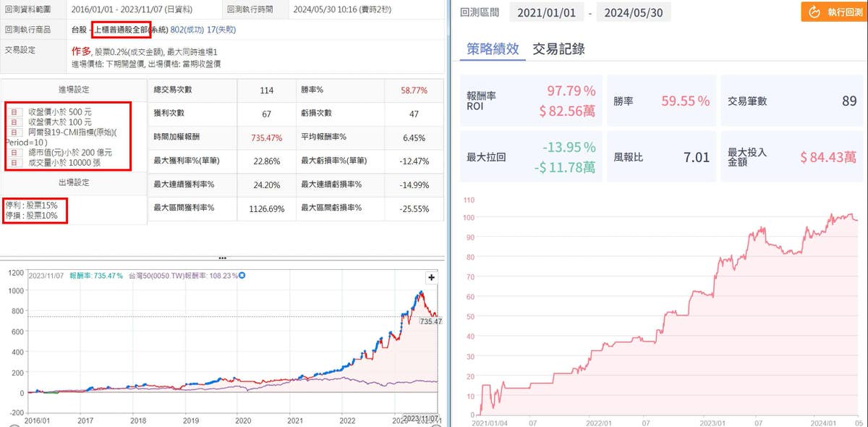Click the icon beside 阿爾發19-CMI指標 condition
This screenshot has height=427, width=868.
click(x=12, y=132)
